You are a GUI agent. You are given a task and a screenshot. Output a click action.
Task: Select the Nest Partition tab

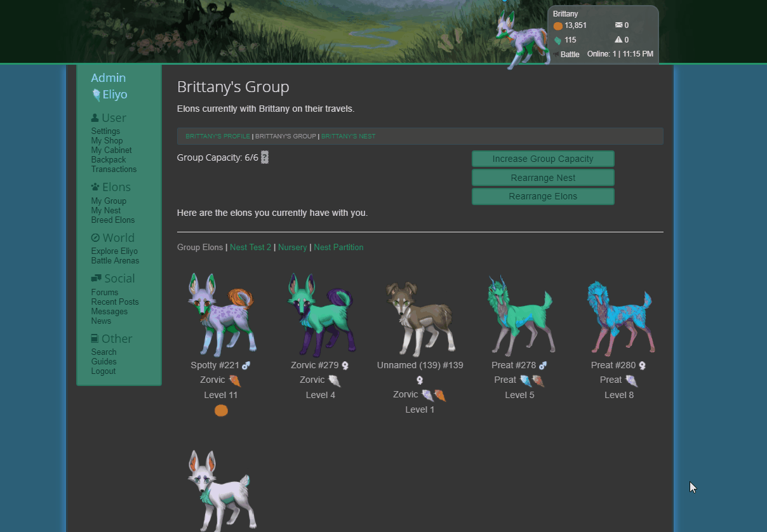pos(338,247)
